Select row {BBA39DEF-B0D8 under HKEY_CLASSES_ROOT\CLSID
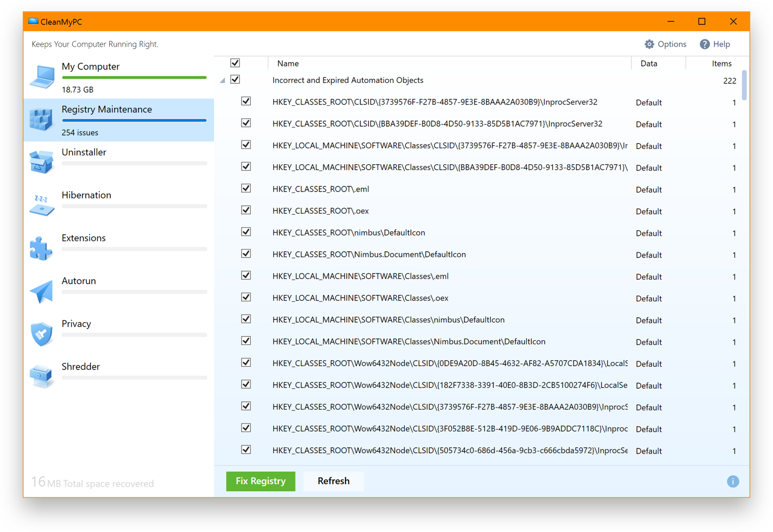The width and height of the screenshot is (773, 532). point(437,124)
